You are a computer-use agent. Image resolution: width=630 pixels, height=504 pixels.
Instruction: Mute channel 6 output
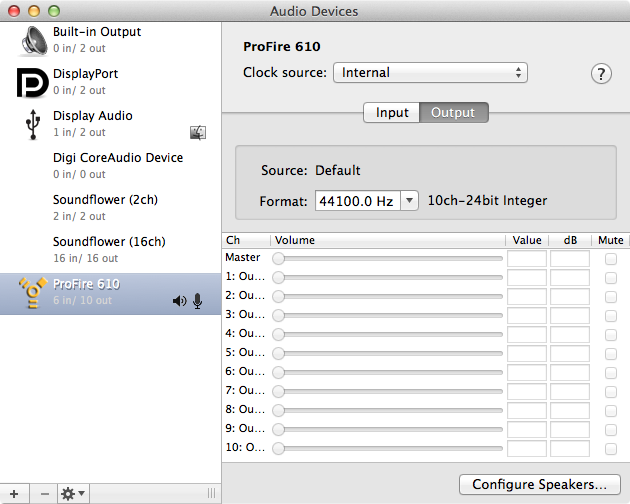(x=611, y=373)
